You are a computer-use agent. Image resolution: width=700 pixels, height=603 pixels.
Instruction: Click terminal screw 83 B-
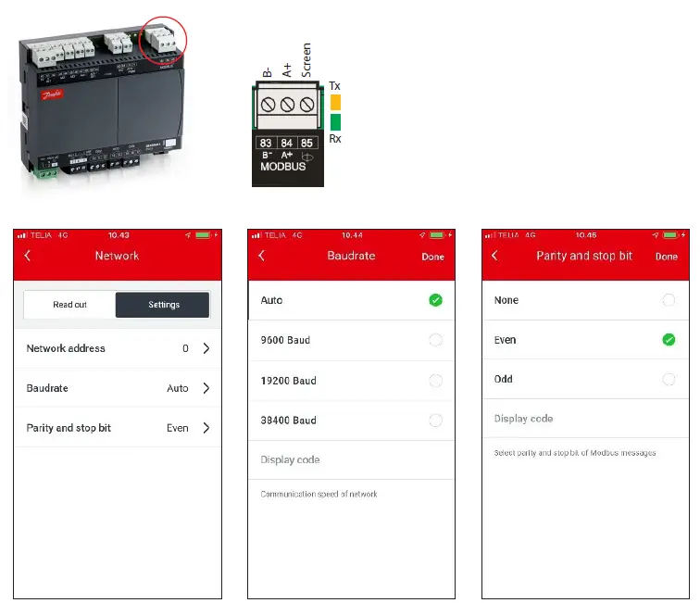(268, 106)
